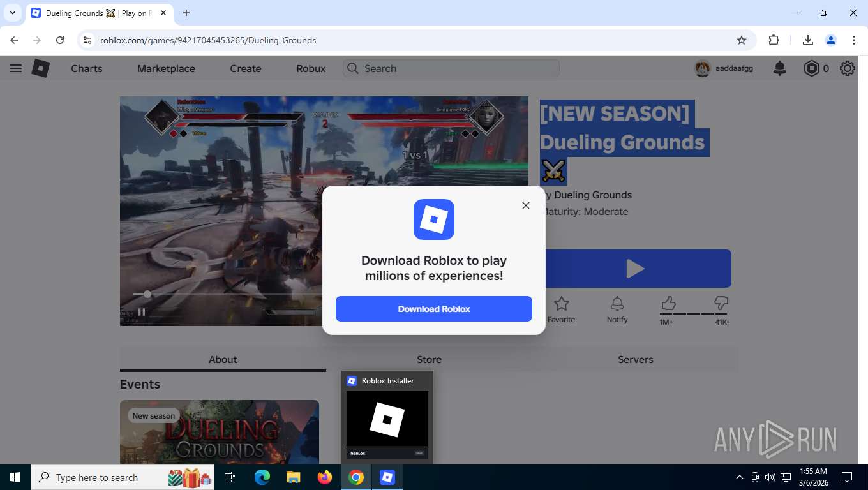Click the volume speaker tray icon
Screen dimensions: 868x490
[x=770, y=477]
